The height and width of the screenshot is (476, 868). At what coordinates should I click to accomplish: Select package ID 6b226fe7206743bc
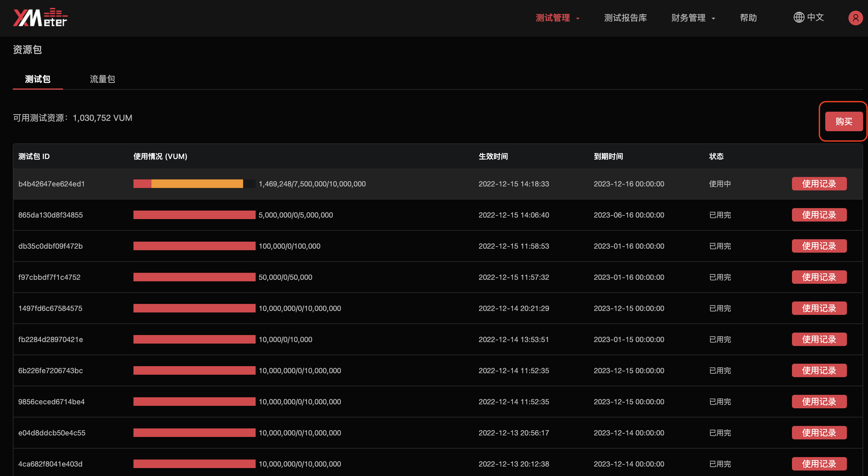(50, 371)
